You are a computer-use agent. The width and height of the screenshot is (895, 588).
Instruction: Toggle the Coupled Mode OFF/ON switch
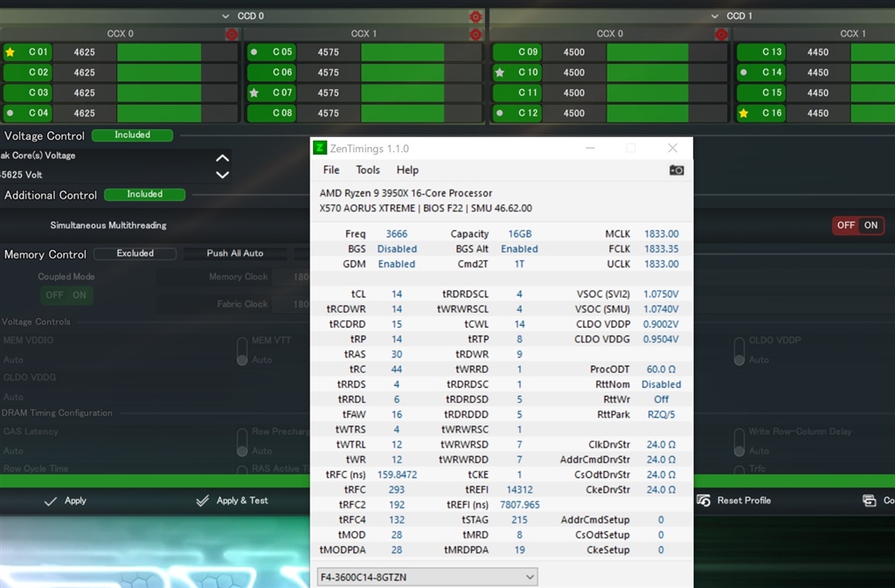pos(66,294)
